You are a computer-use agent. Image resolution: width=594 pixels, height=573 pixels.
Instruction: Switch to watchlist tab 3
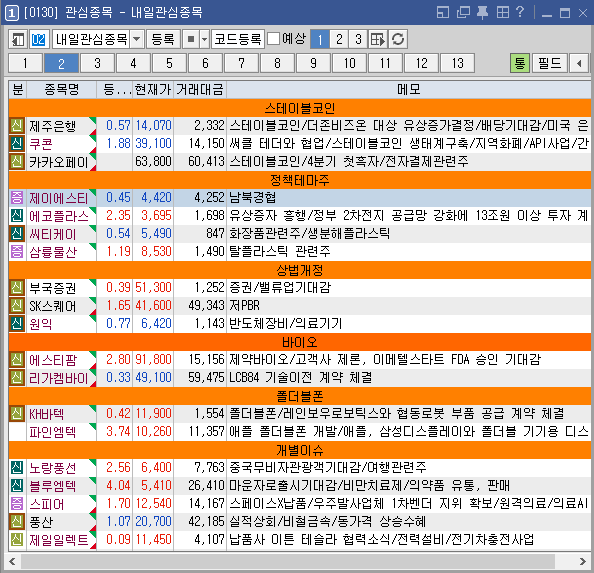(97, 63)
